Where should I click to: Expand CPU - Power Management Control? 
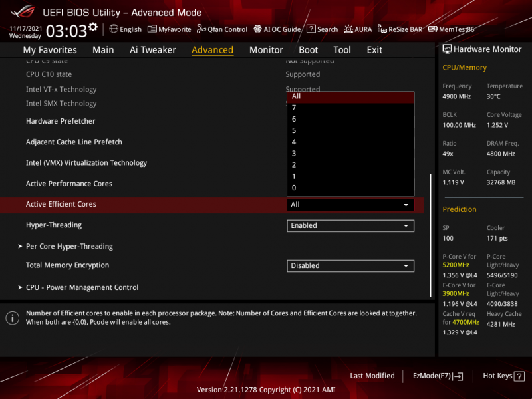[82, 288]
